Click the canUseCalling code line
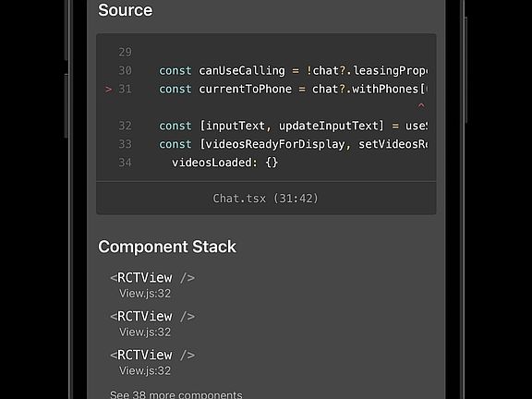Image resolution: width=532 pixels, height=399 pixels. (x=293, y=70)
